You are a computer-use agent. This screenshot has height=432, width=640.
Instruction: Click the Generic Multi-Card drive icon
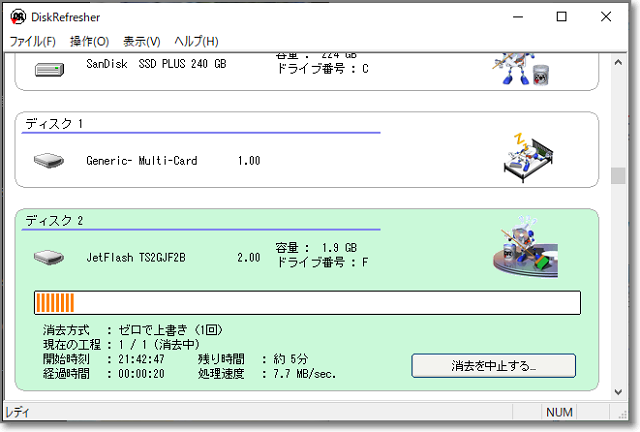point(48,160)
